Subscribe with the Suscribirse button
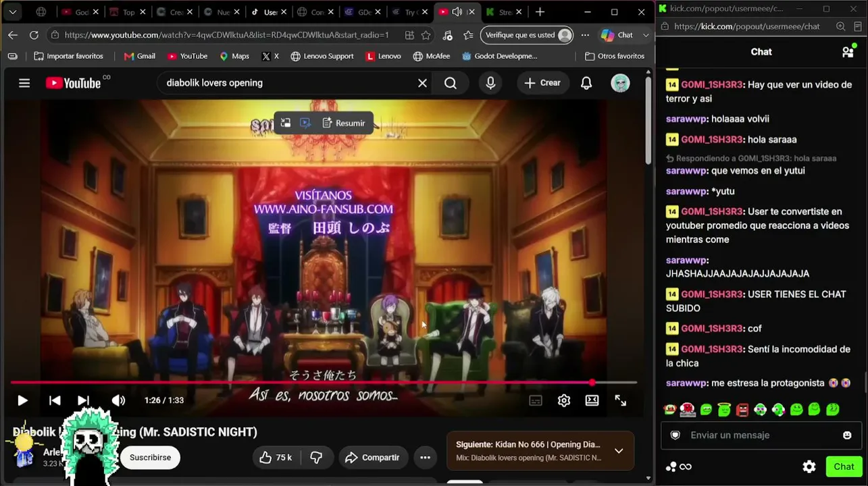Image resolution: width=868 pixels, height=486 pixels. pyautogui.click(x=150, y=458)
